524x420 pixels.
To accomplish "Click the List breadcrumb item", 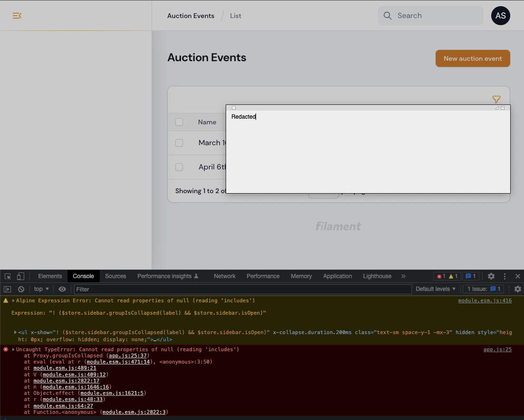I will tap(236, 16).
